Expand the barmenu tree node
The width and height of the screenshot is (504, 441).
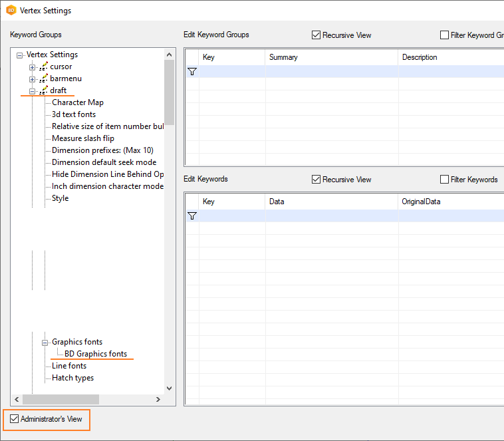[32, 79]
